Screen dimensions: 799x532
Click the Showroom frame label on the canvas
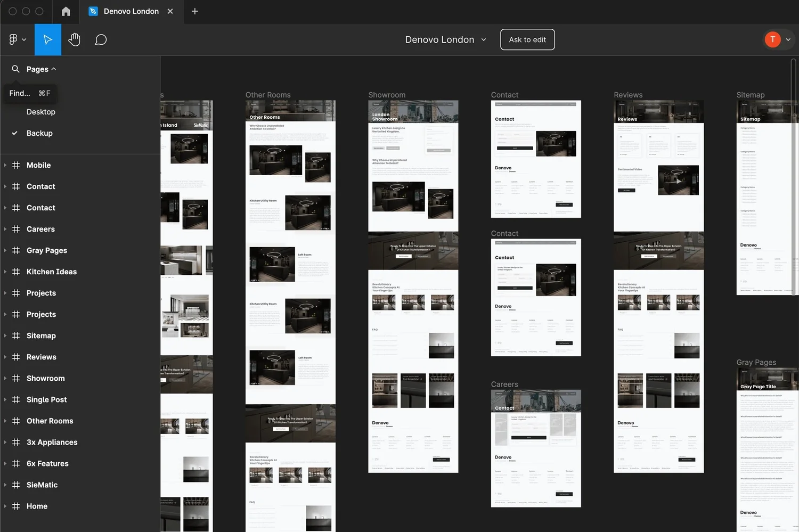click(x=387, y=95)
